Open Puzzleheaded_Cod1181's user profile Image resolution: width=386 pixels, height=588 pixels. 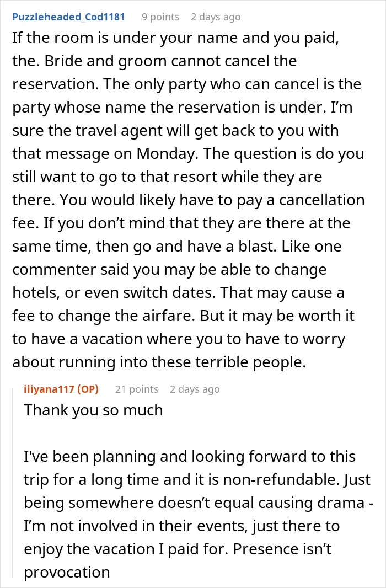click(x=68, y=17)
